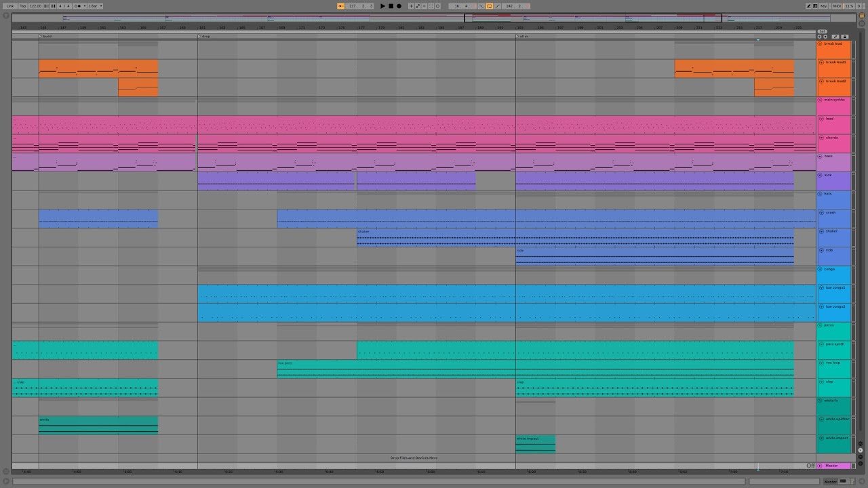
Task: Enable MIDI map mode
Action: click(x=837, y=6)
